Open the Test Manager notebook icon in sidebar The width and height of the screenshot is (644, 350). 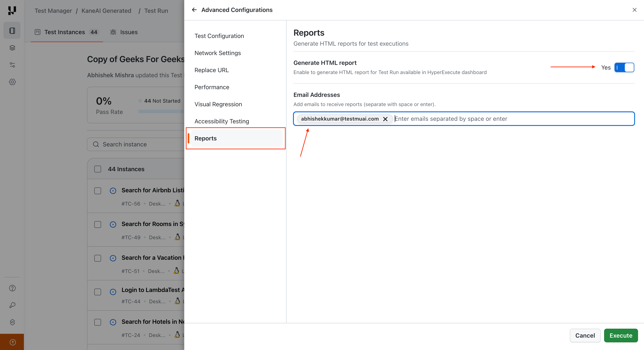(12, 31)
